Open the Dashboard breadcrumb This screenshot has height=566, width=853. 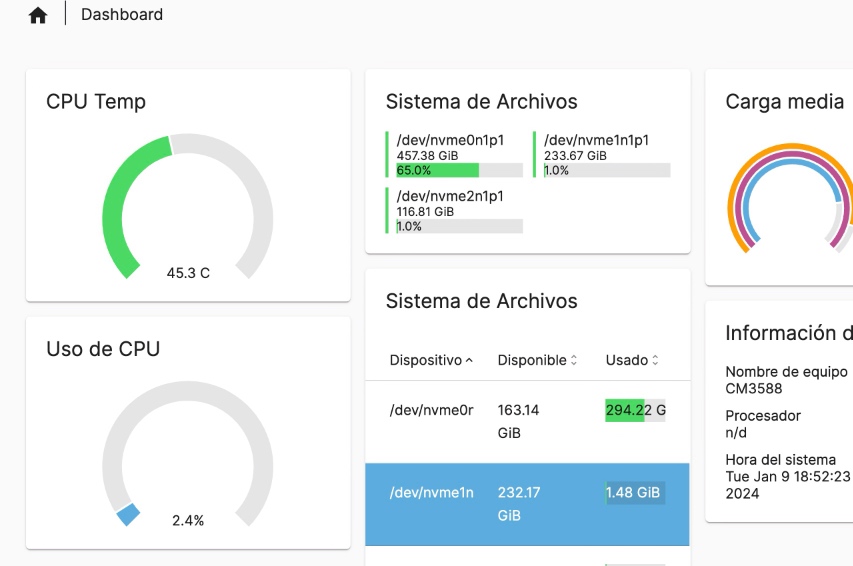pyautogui.click(x=122, y=14)
